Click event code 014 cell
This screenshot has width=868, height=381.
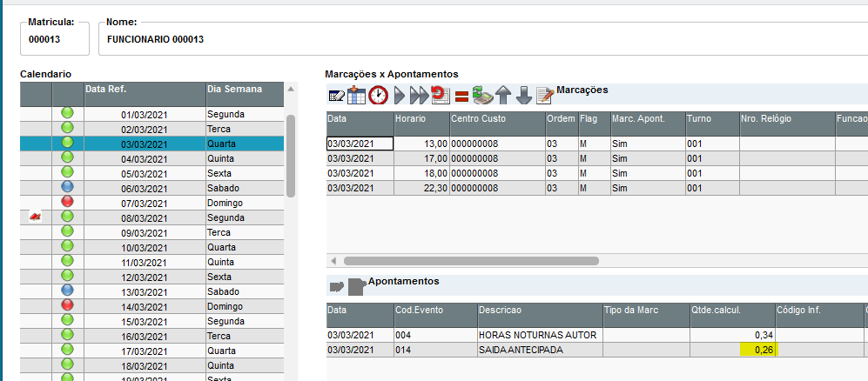(435, 350)
